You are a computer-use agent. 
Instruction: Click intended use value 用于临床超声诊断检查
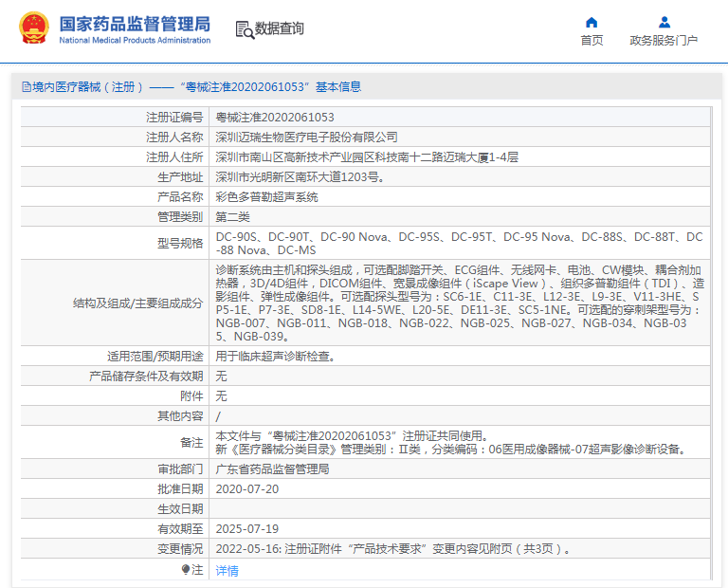click(275, 357)
